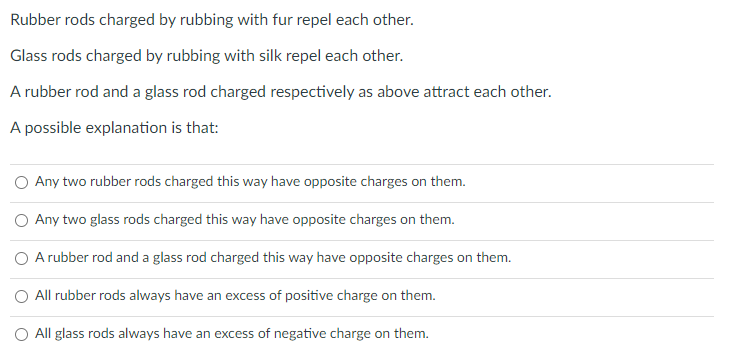Click the prompt 'A possible explanation is that:'
Image resolution: width=729 pixels, height=363 pixels.
(114, 128)
